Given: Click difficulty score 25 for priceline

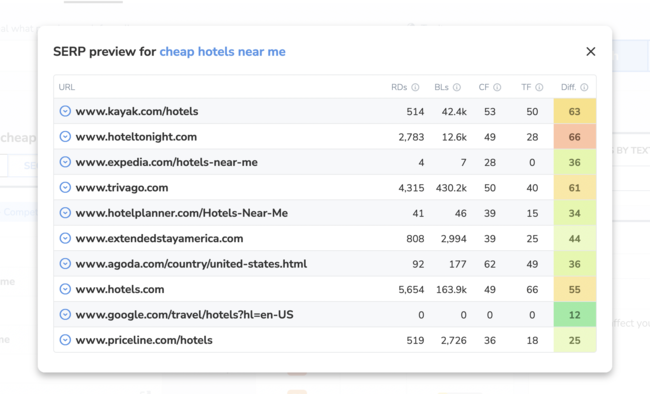Looking at the screenshot, I should point(575,340).
